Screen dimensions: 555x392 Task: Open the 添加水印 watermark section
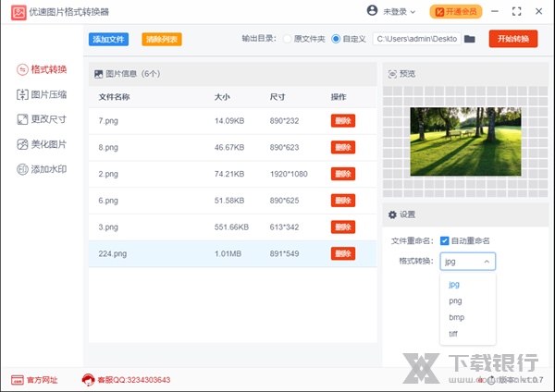coord(42,169)
